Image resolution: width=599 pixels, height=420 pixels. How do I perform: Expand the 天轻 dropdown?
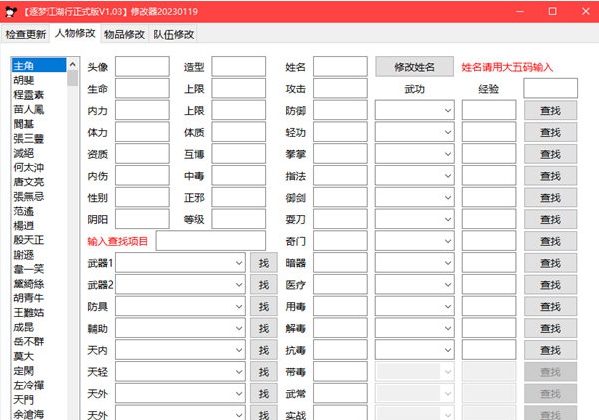[x=180, y=372]
